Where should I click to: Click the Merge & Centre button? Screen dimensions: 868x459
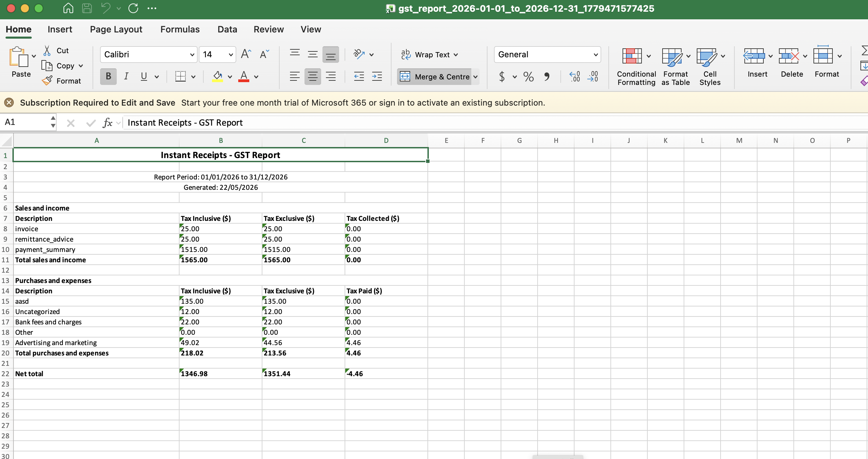(434, 77)
